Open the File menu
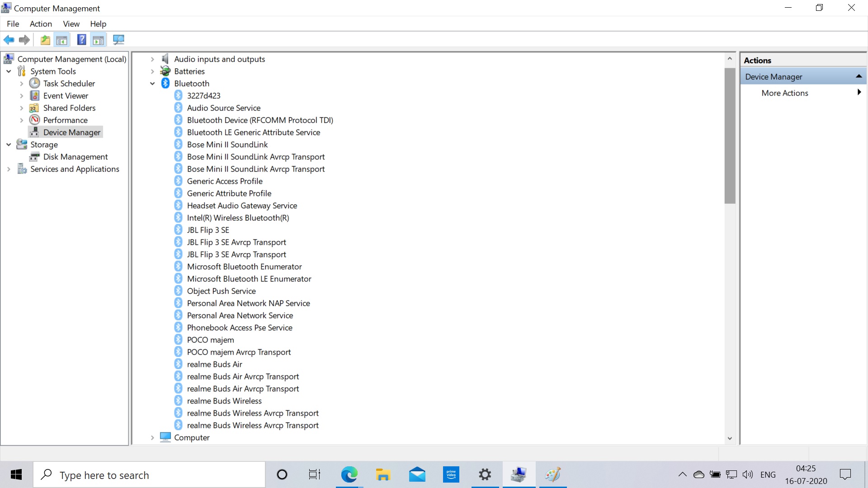This screenshot has height=488, width=868. (13, 24)
